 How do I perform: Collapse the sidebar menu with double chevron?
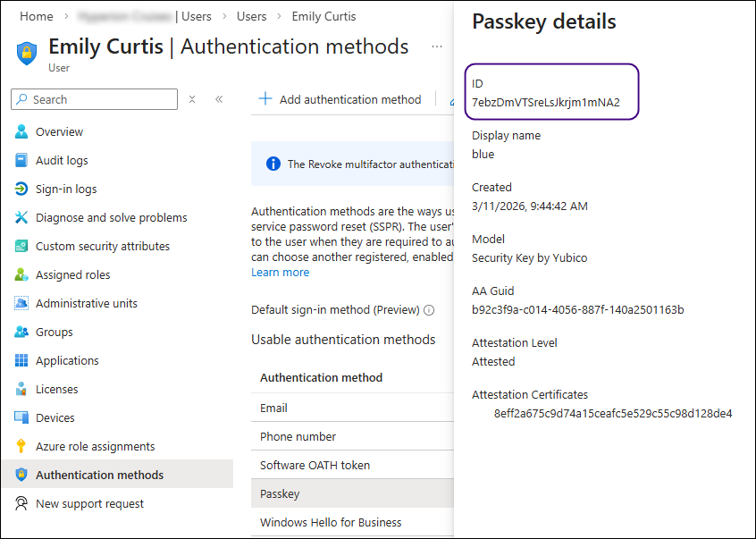219,99
